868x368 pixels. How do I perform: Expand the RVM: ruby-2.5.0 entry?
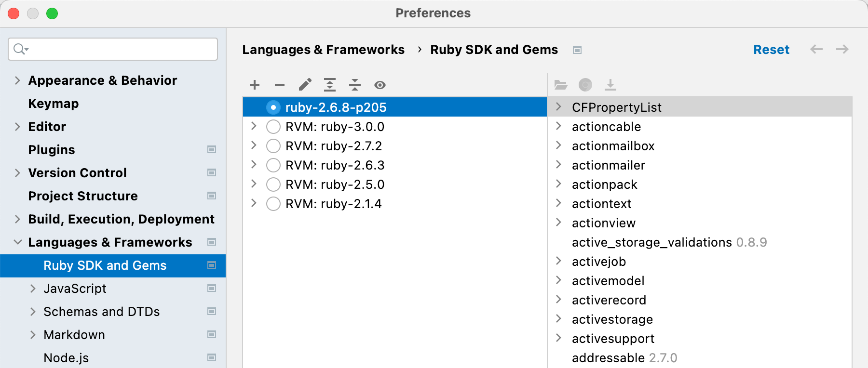coord(254,184)
